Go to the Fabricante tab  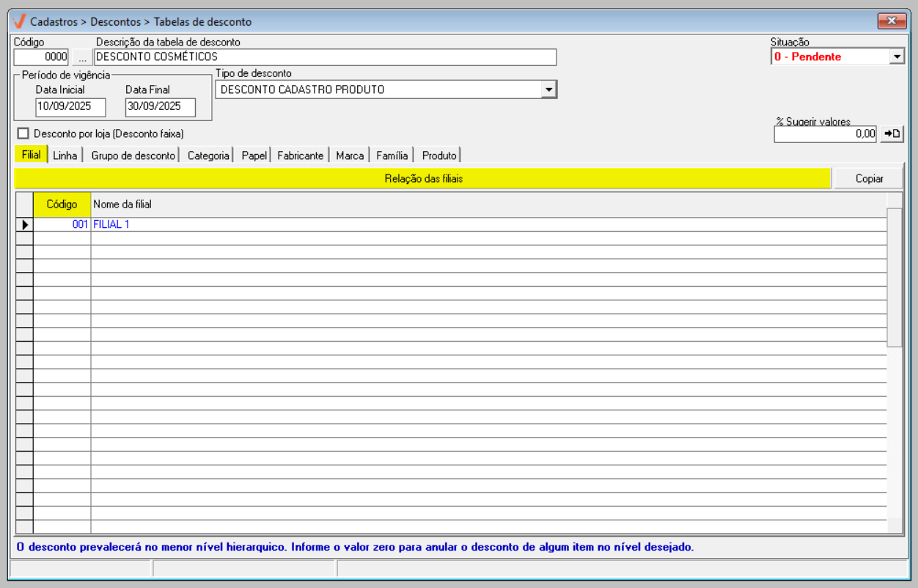pos(300,155)
